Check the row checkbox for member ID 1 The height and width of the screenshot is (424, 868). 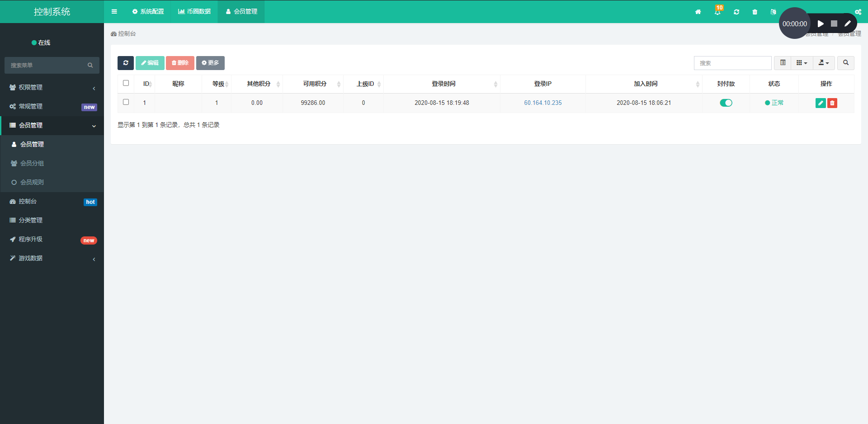coord(126,102)
